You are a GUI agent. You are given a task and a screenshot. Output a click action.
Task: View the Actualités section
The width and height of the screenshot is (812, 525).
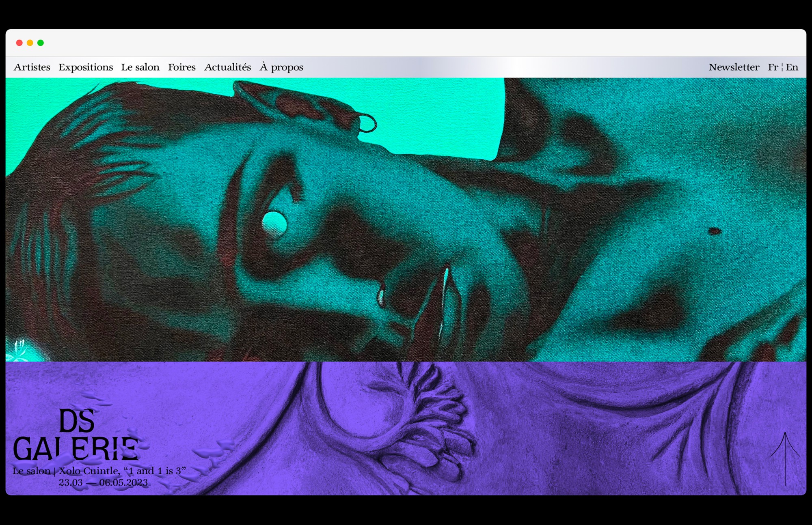coord(227,67)
